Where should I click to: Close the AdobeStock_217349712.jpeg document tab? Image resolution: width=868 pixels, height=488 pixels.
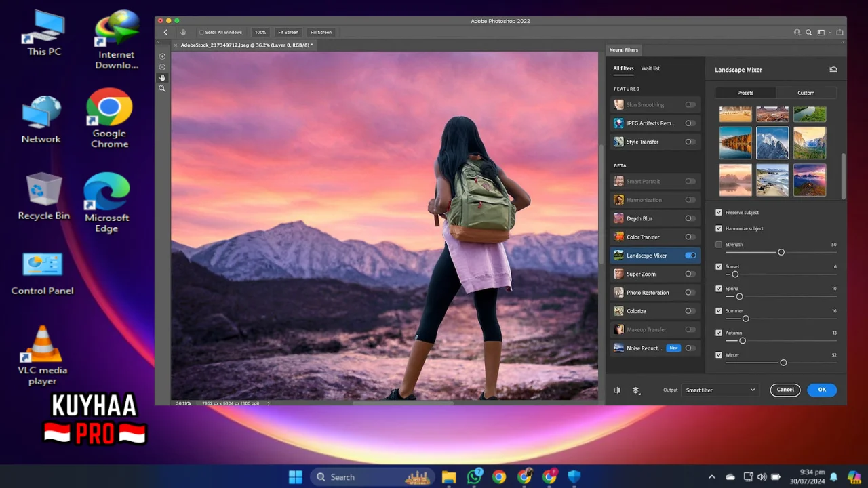click(x=176, y=45)
